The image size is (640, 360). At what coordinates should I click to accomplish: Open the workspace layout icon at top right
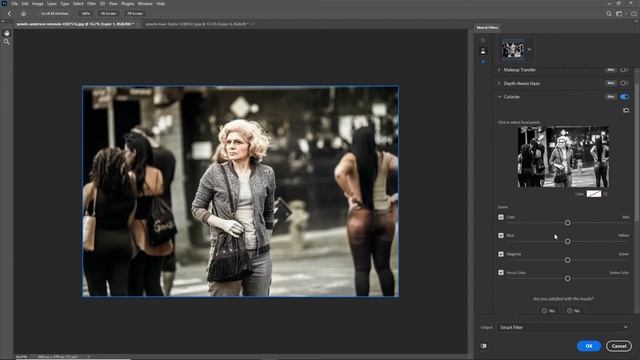[x=620, y=13]
